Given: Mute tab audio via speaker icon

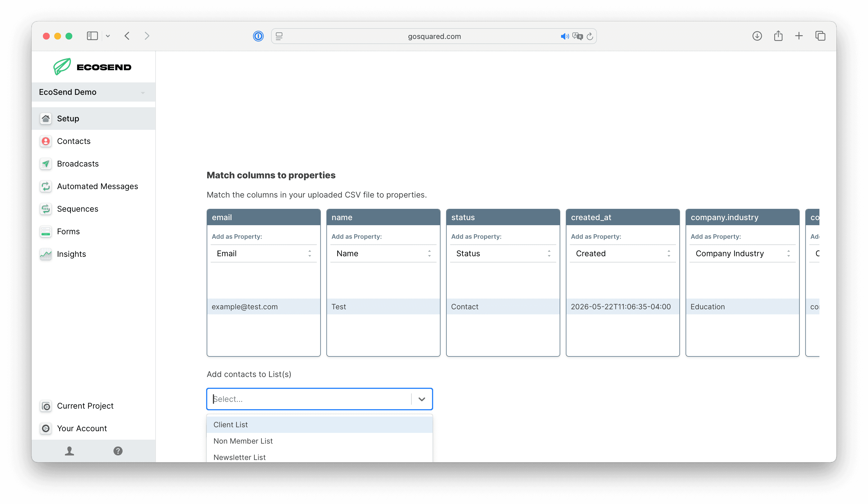Looking at the screenshot, I should [564, 36].
